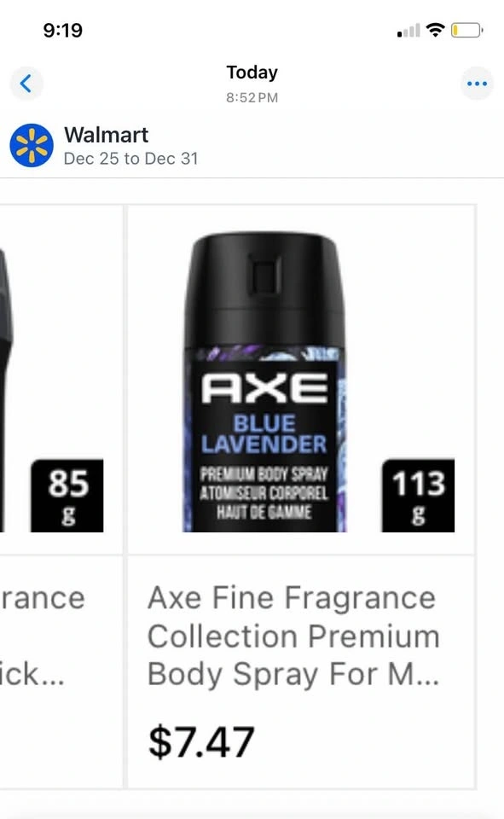This screenshot has height=819, width=504.
Task: Open the three-dot more options menu
Action: pyautogui.click(x=477, y=83)
